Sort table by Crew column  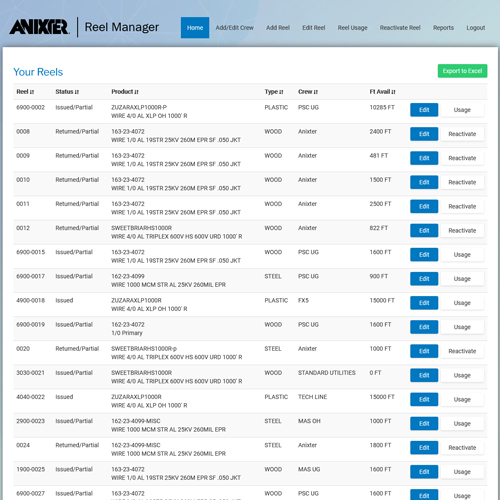tap(308, 92)
